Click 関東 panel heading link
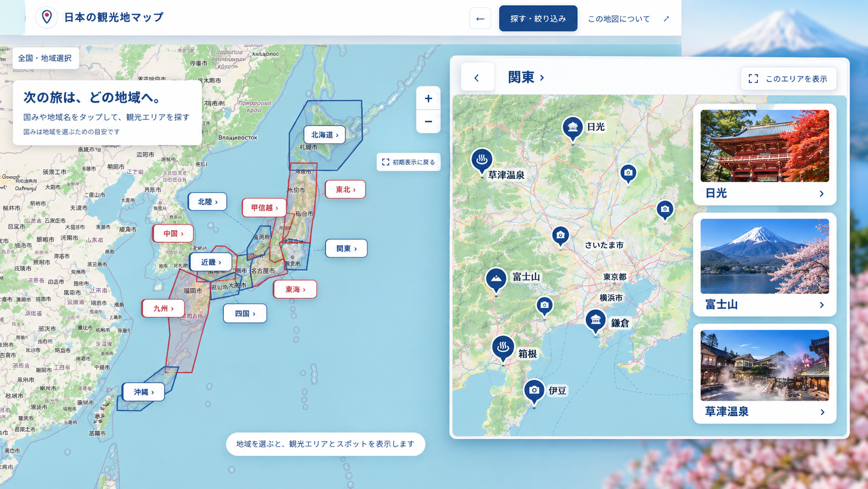 point(526,77)
